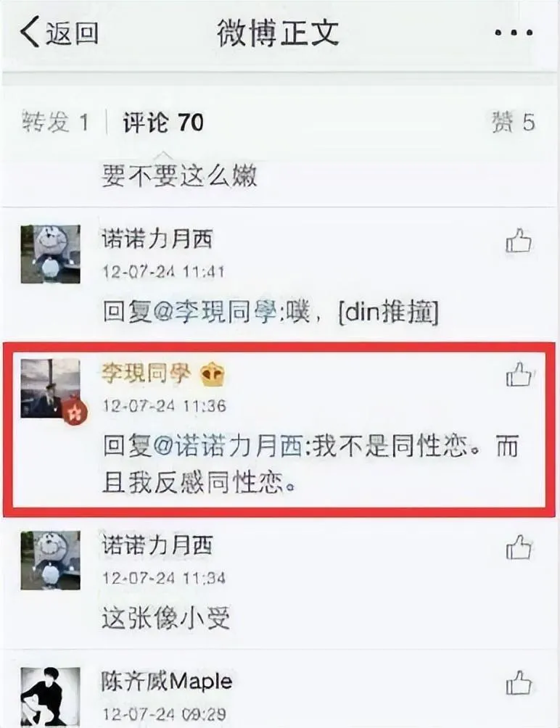Viewport: 560px width, 728px height.
Task: Open 陈齐威Maple's profile avatar
Action: click(51, 698)
